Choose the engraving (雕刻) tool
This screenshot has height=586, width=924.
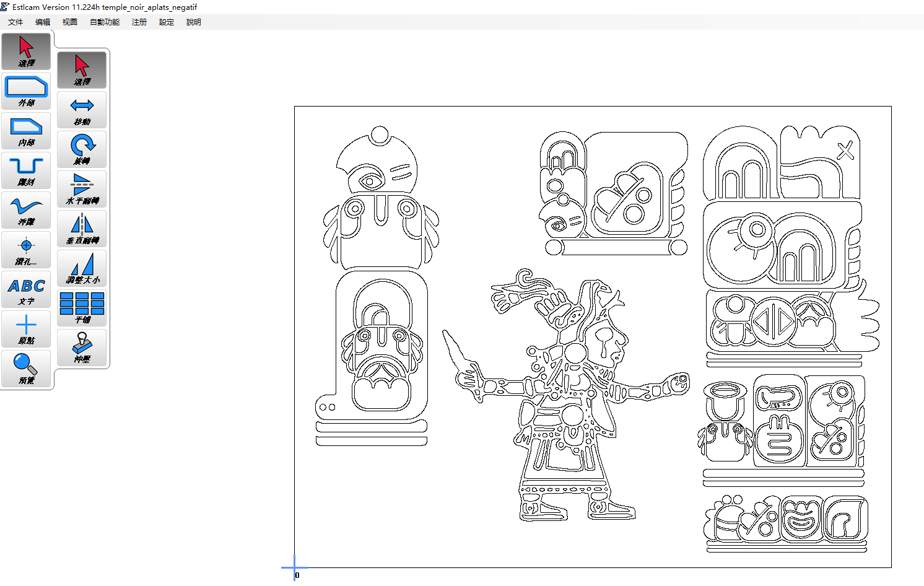click(x=26, y=170)
